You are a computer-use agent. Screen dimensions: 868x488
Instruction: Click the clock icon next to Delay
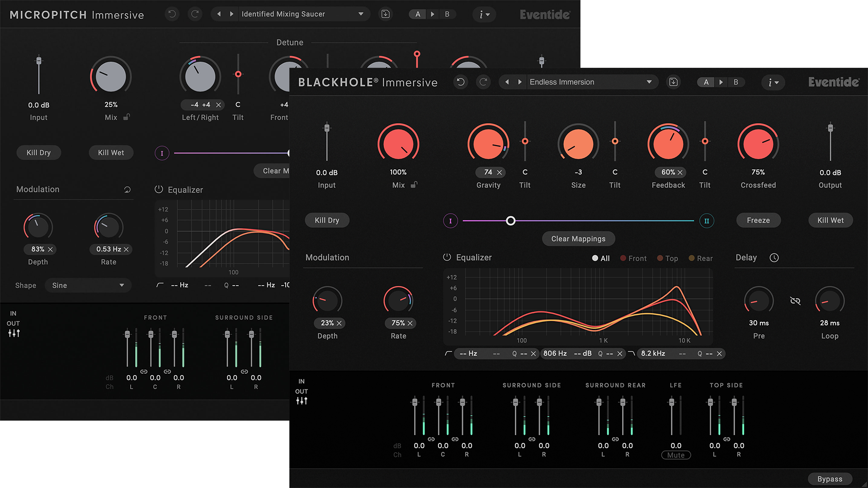click(774, 258)
